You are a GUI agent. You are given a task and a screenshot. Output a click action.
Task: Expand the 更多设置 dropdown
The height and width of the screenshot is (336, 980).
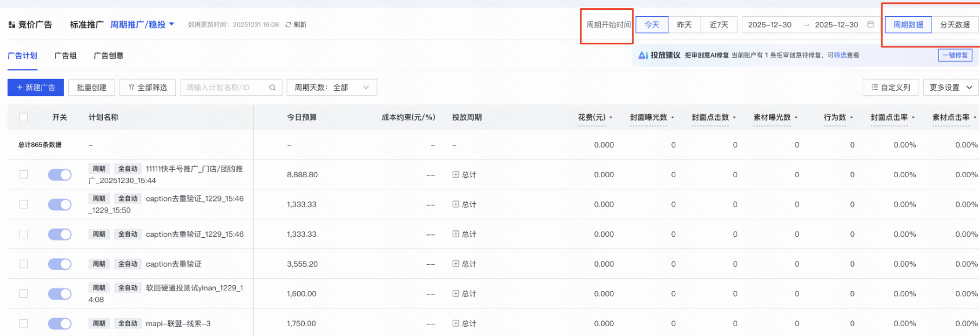[951, 88]
